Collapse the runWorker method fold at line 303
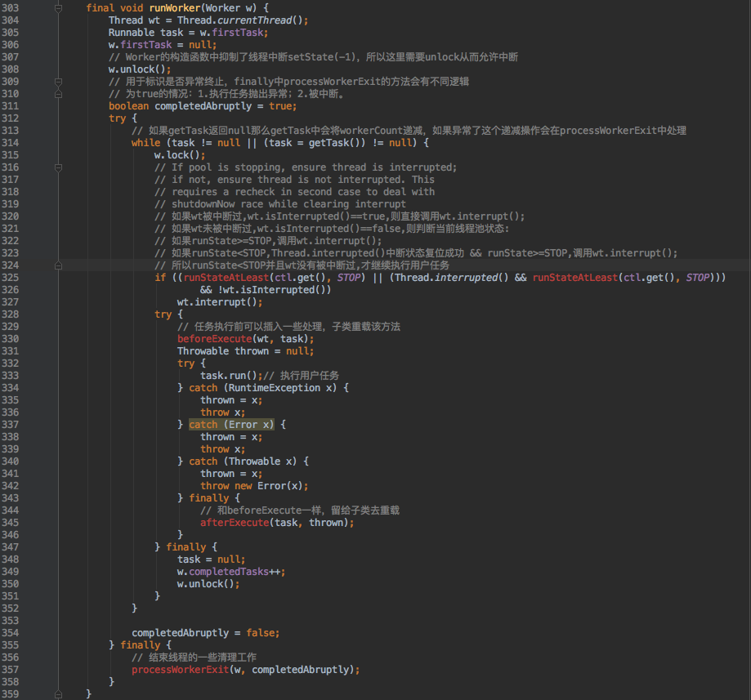This screenshot has height=700, width=751. click(x=59, y=8)
